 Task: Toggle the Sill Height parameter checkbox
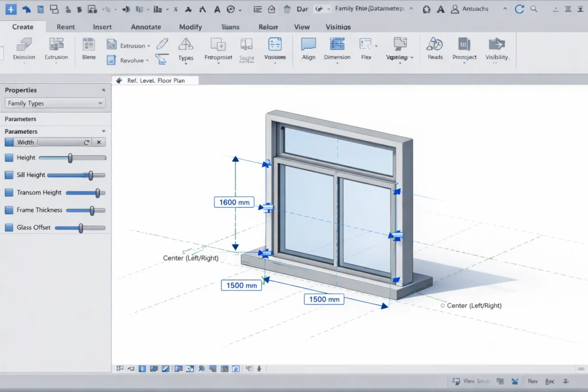9,175
